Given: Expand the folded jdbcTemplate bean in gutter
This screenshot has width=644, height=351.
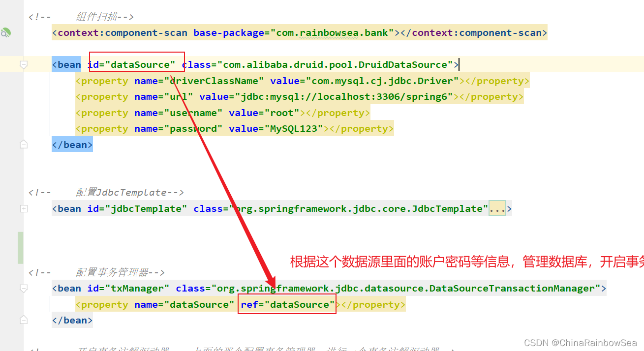Looking at the screenshot, I should pos(23,208).
